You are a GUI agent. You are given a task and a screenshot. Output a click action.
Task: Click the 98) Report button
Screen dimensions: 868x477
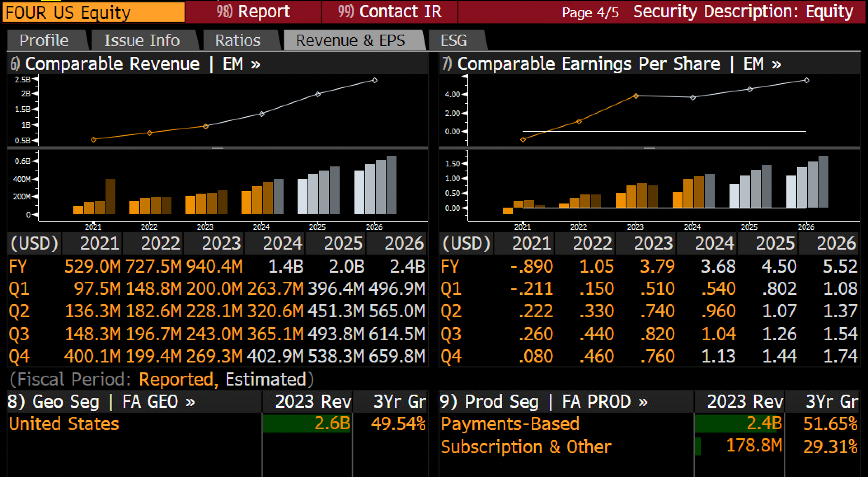pyautogui.click(x=253, y=12)
